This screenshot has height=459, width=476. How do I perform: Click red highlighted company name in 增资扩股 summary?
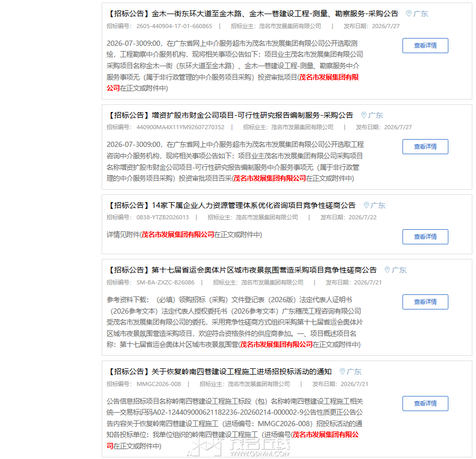point(270,178)
